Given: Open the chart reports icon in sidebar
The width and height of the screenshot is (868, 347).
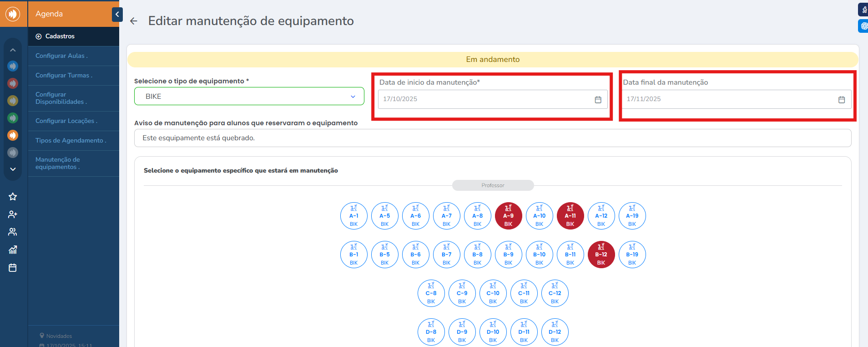Looking at the screenshot, I should [x=13, y=250].
